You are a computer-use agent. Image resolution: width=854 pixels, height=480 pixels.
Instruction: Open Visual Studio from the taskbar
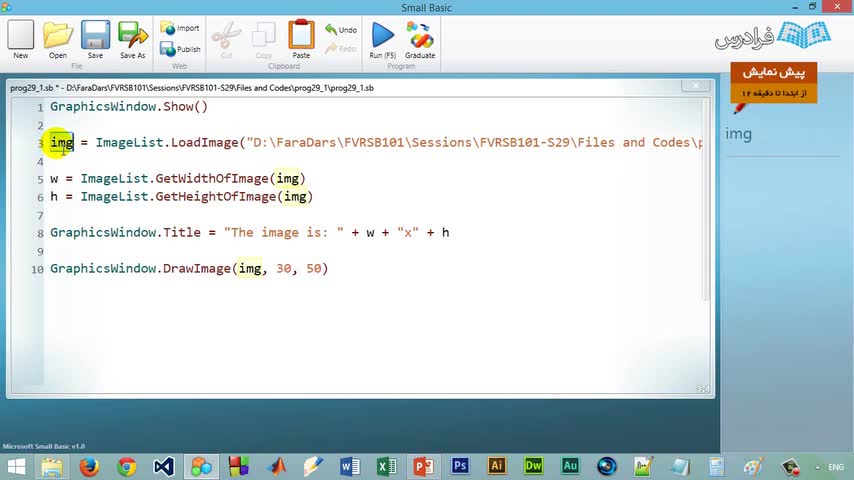pos(163,467)
